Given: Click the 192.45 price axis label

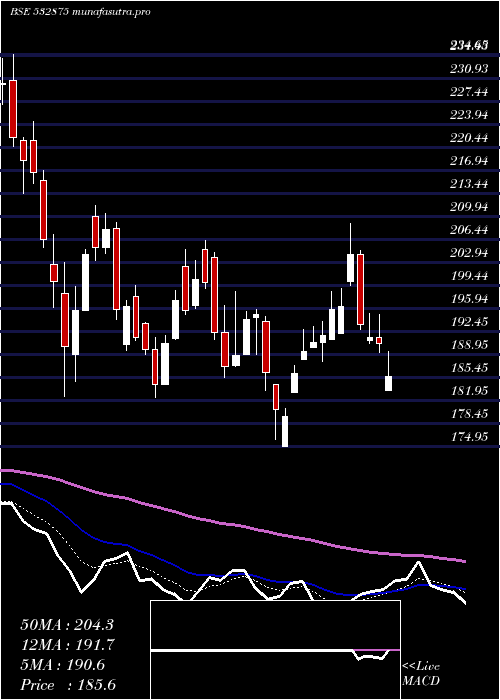Looking at the screenshot, I should tap(468, 322).
